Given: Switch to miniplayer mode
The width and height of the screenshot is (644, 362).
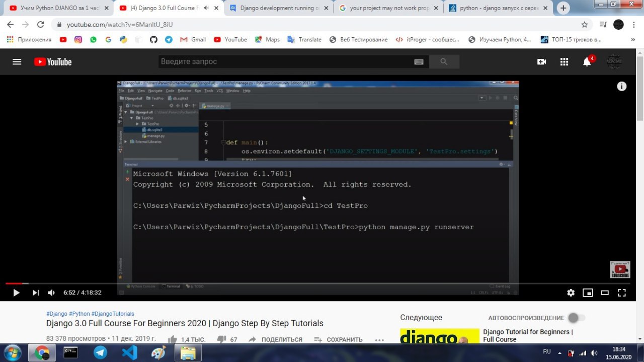Looking at the screenshot, I should [588, 293].
